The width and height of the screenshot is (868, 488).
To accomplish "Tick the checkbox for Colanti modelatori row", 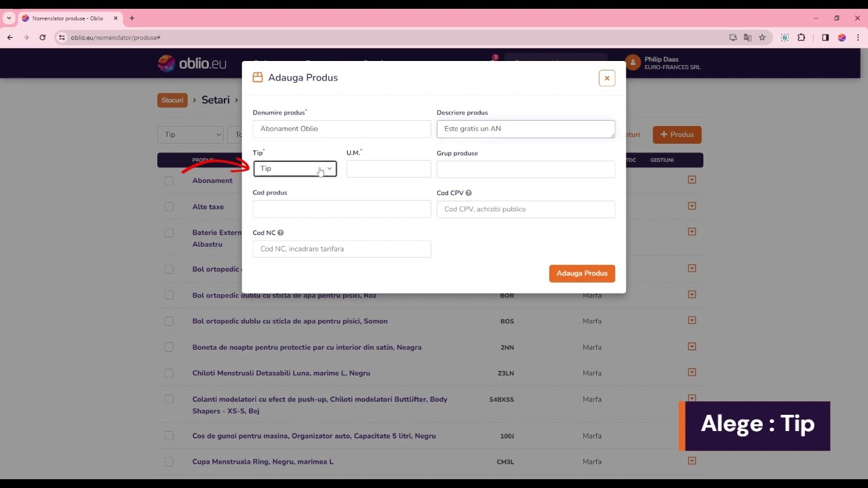I will pyautogui.click(x=169, y=399).
